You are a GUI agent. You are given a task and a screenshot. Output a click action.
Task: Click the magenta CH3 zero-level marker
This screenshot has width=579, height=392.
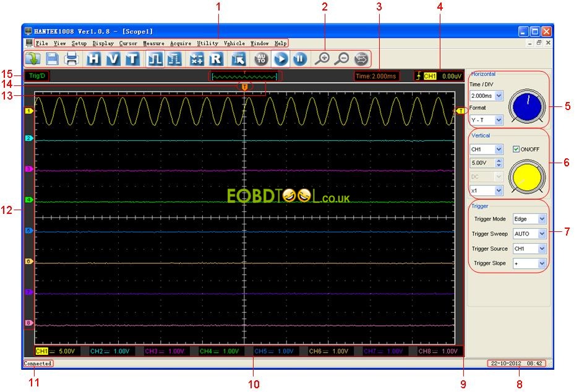click(x=29, y=169)
